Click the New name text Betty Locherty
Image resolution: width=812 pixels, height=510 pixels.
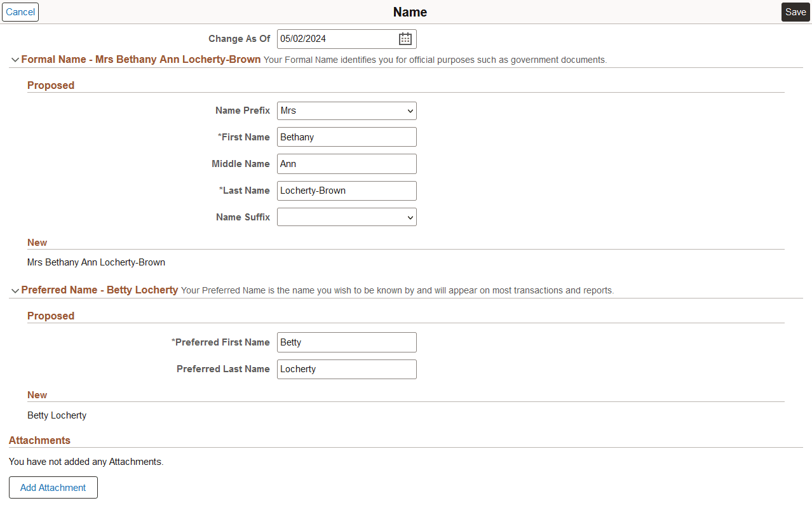[57, 415]
